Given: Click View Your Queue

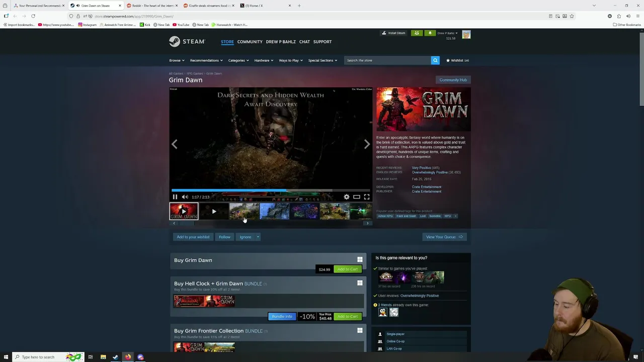Looking at the screenshot, I should (x=444, y=237).
